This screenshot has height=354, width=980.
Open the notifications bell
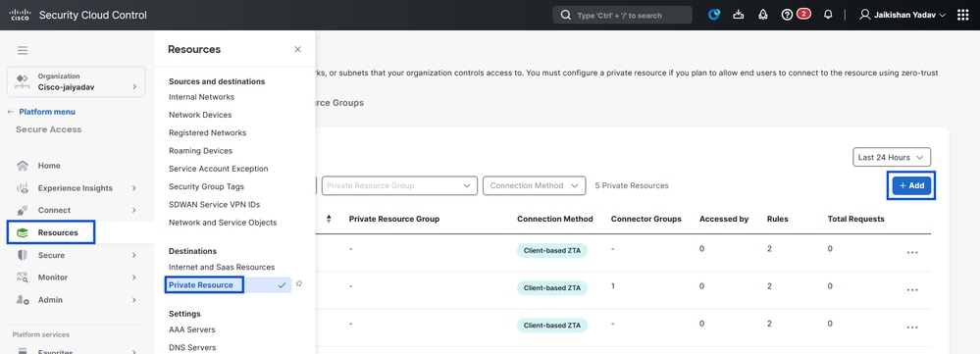pos(828,15)
